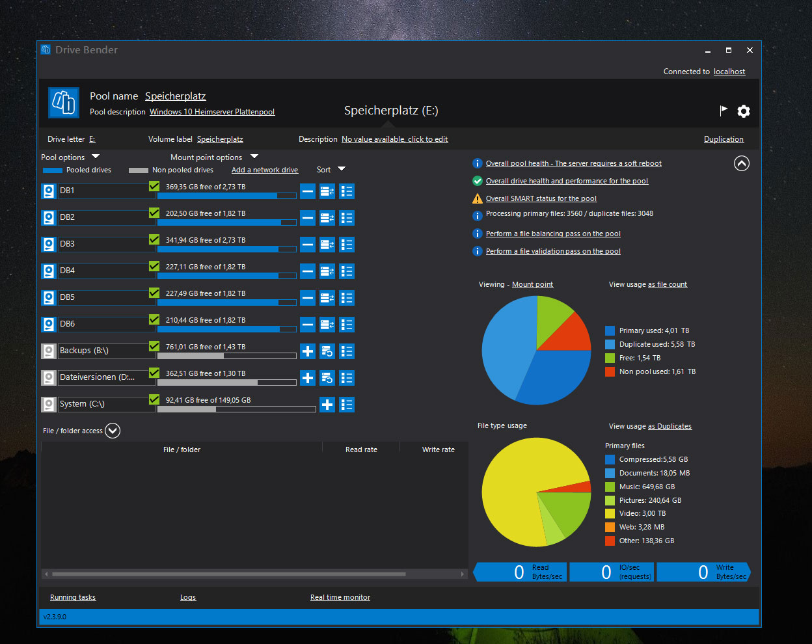Image resolution: width=812 pixels, height=644 pixels.
Task: Click the DB1 hard drive icon
Action: tap(49, 191)
